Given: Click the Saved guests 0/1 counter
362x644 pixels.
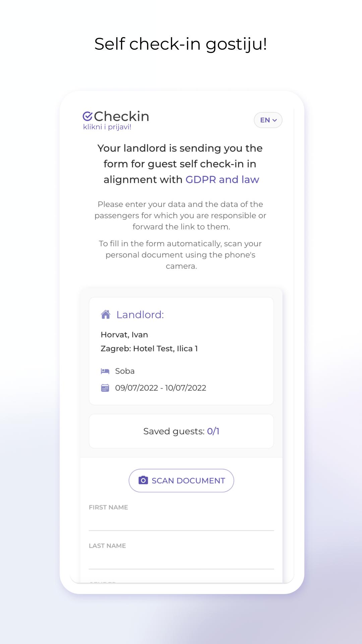Looking at the screenshot, I should 181,431.
